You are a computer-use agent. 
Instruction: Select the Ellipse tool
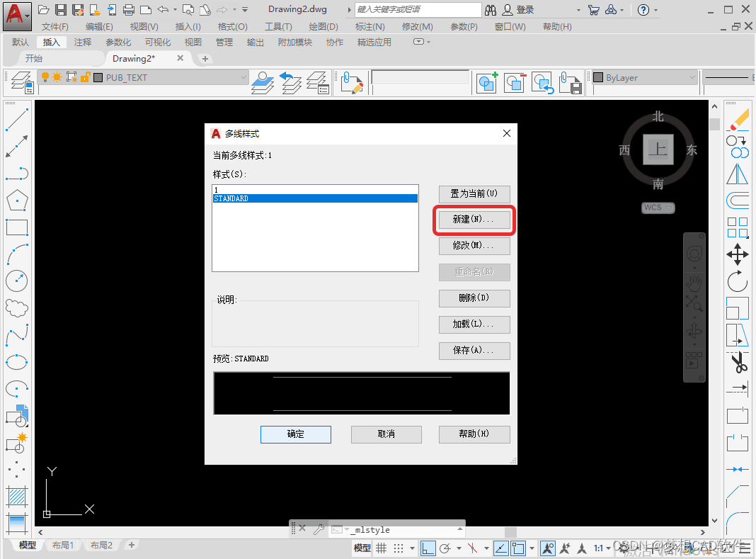(x=17, y=362)
